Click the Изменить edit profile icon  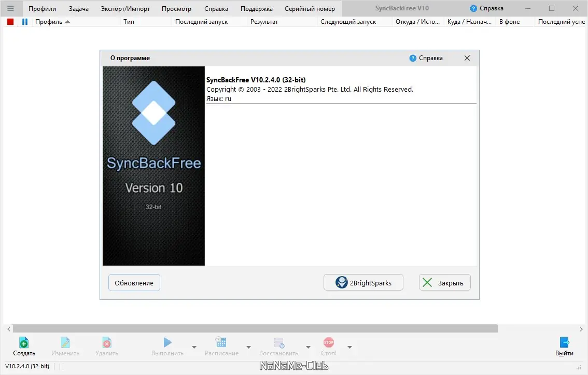pos(65,342)
